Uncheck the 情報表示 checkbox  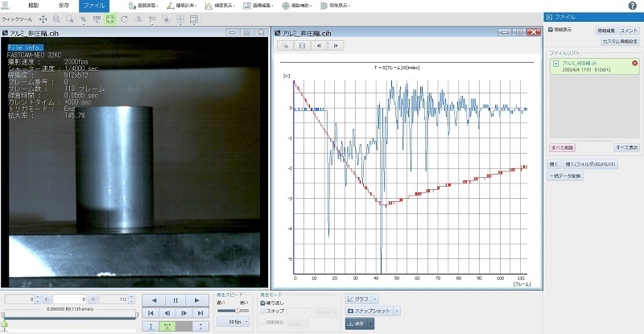(x=551, y=30)
